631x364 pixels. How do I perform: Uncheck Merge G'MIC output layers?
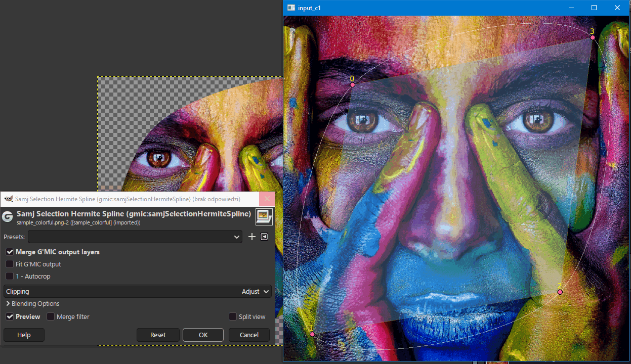[10, 252]
